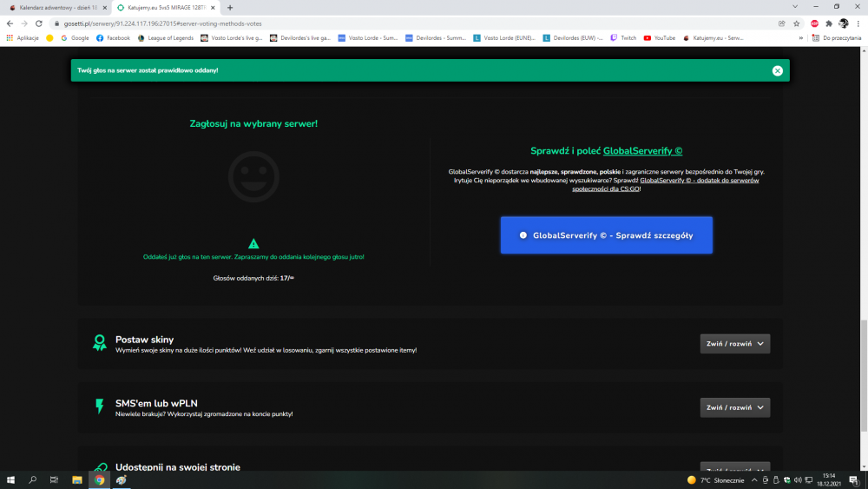The width and height of the screenshot is (868, 489).
Task: Bookmark this page with the star icon
Action: [797, 23]
